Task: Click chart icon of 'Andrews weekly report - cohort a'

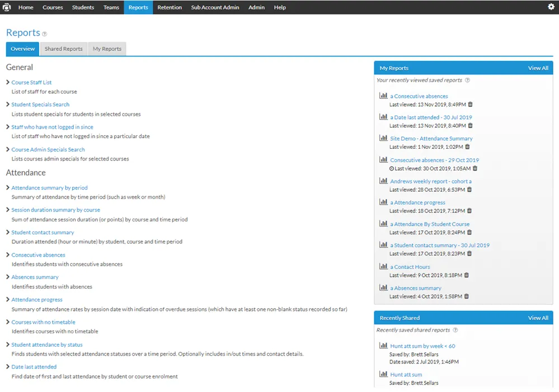Action: coord(383,181)
